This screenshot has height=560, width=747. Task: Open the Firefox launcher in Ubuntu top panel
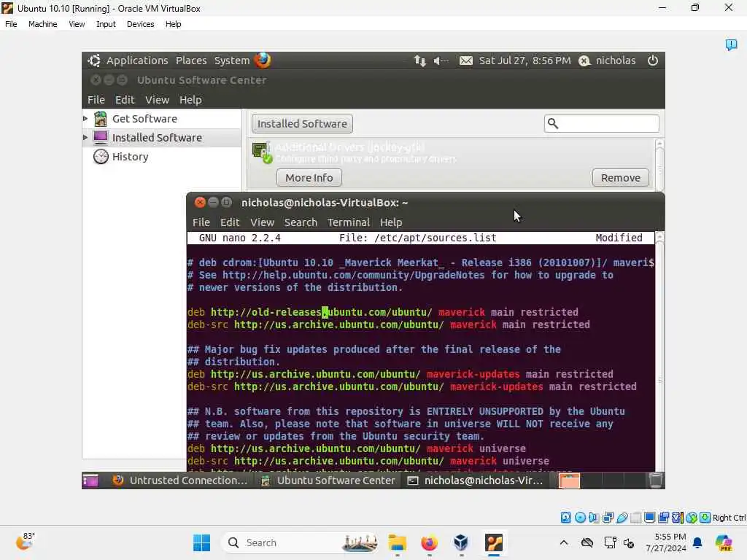click(263, 61)
